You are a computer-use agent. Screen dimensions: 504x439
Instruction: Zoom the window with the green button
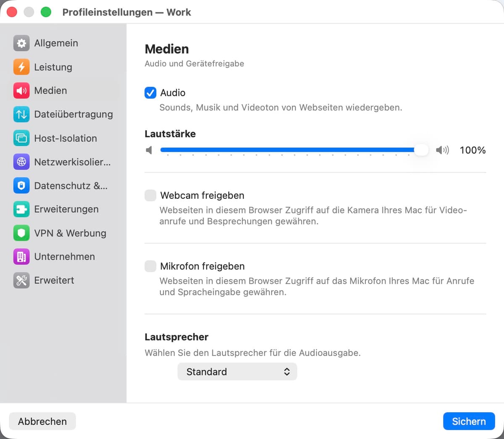pos(46,12)
